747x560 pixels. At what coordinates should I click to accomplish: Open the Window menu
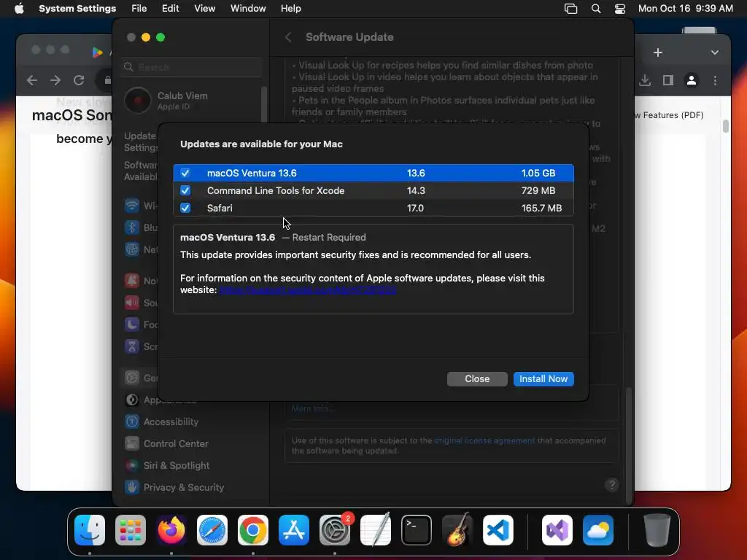(x=248, y=9)
